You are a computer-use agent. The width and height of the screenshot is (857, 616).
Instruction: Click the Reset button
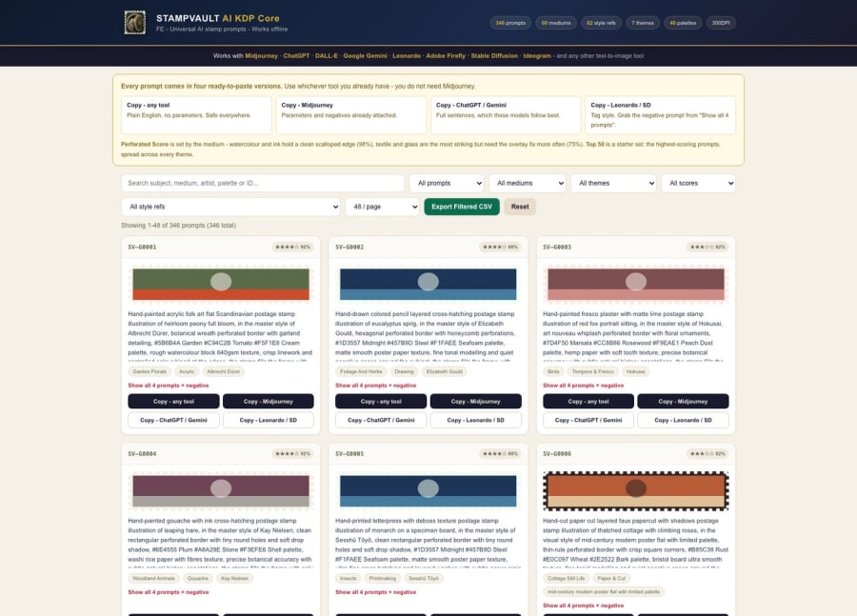coord(520,207)
